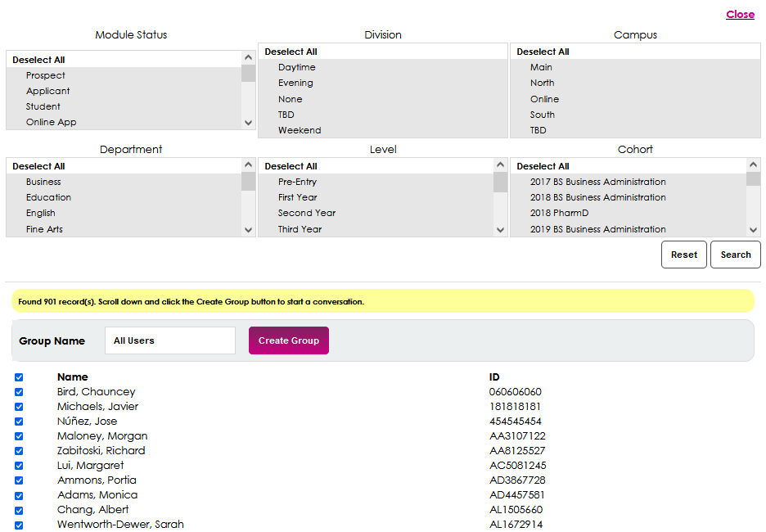Toggle checkbox for Wentworth-Dewer, Sarah
Image resolution: width=766 pixels, height=532 pixels.
point(19,525)
